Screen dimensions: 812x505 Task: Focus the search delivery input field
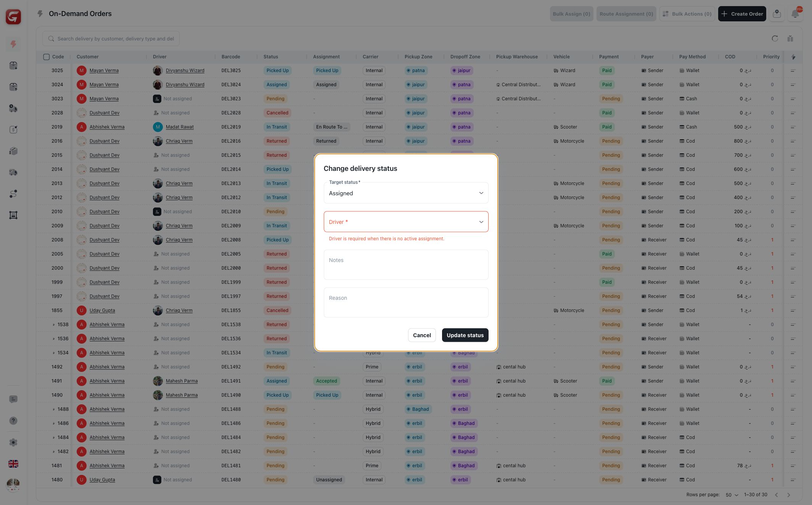(111, 39)
